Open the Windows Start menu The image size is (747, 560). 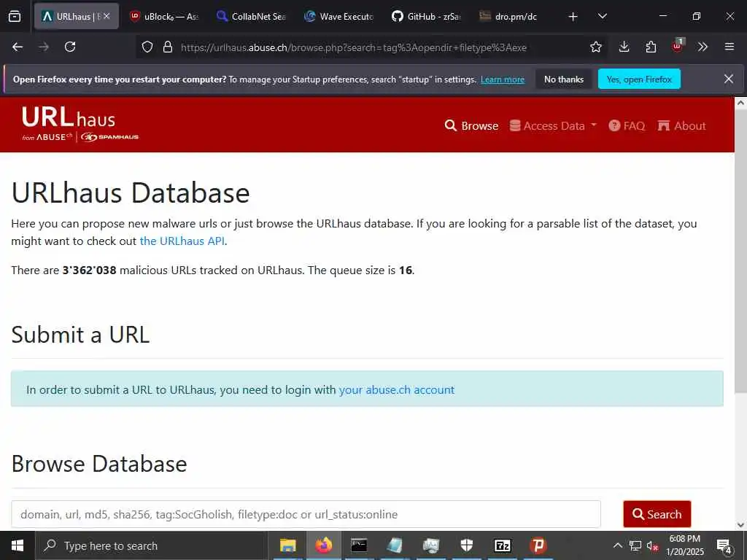click(18, 545)
